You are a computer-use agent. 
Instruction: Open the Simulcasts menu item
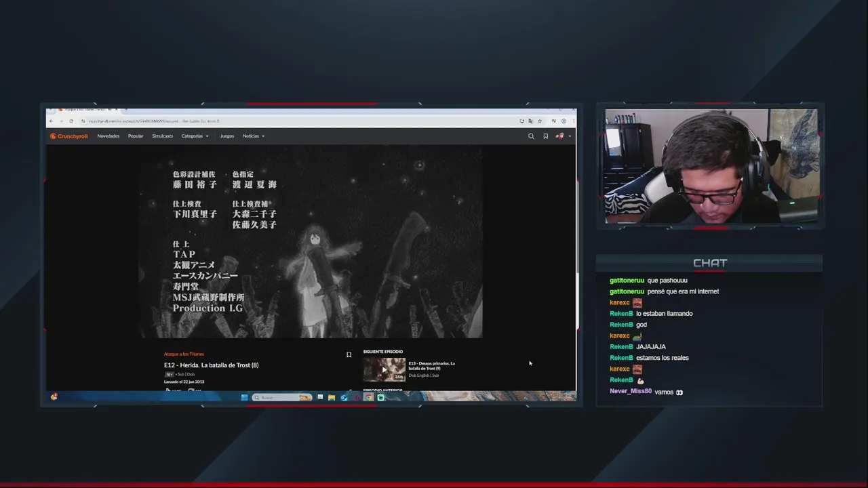(162, 136)
